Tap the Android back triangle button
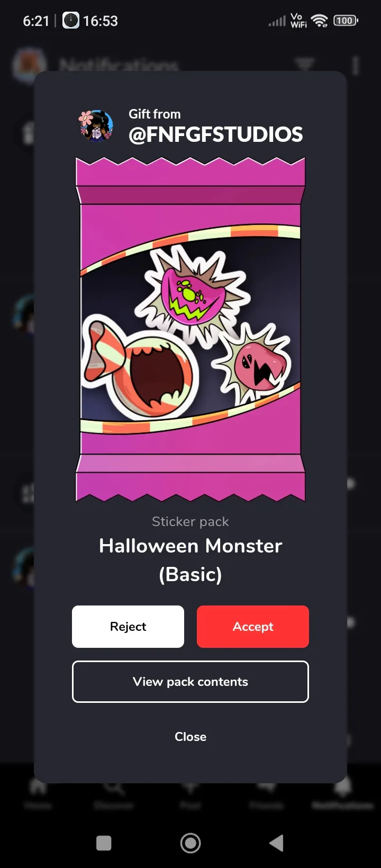This screenshot has width=381, height=868. [277, 843]
